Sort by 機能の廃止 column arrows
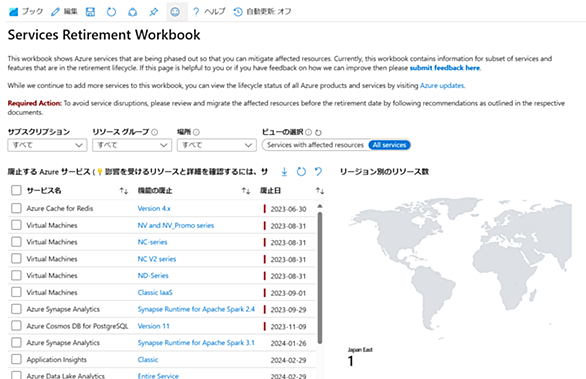586x379 pixels. pyautogui.click(x=246, y=191)
